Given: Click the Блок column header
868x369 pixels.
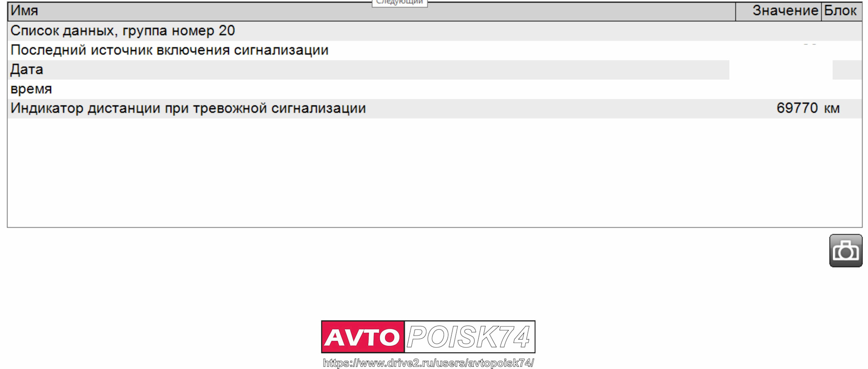Looking at the screenshot, I should (x=841, y=11).
